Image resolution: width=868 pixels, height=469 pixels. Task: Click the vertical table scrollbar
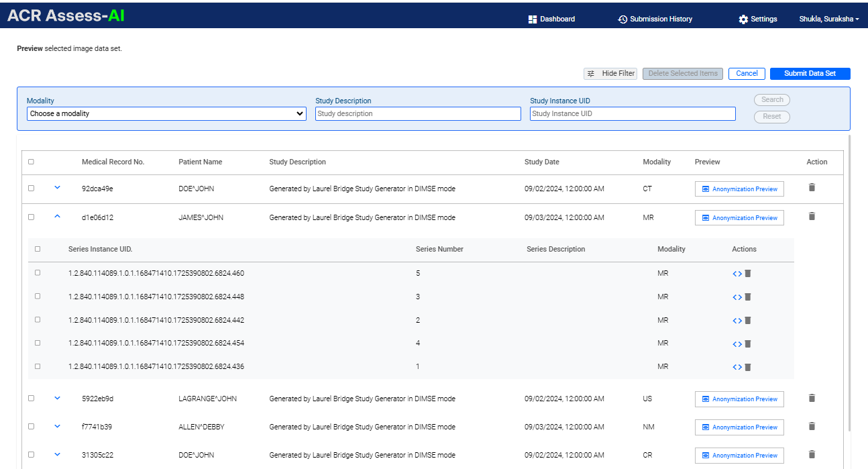[850, 282]
